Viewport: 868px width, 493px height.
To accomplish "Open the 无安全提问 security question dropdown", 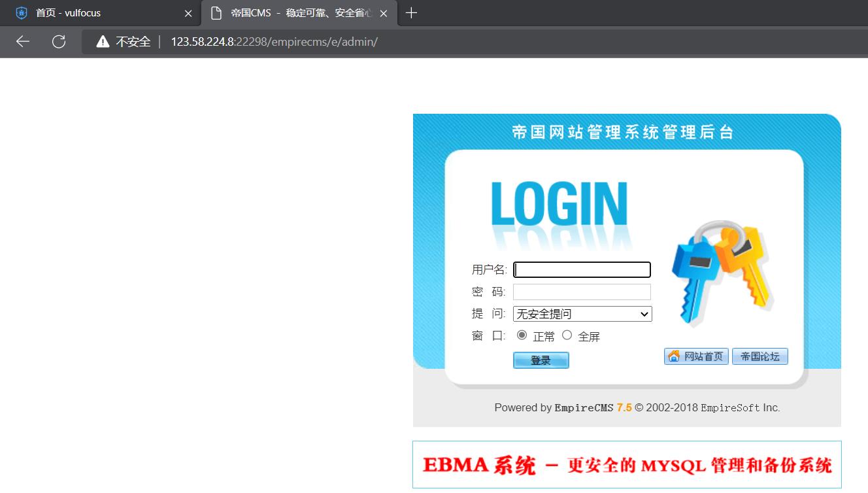I will tap(582, 314).
